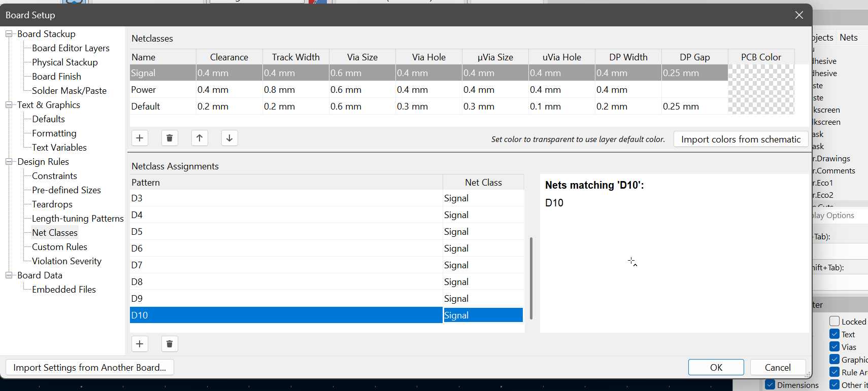Select Length-tuning Patterns in the tree

[x=78, y=219]
